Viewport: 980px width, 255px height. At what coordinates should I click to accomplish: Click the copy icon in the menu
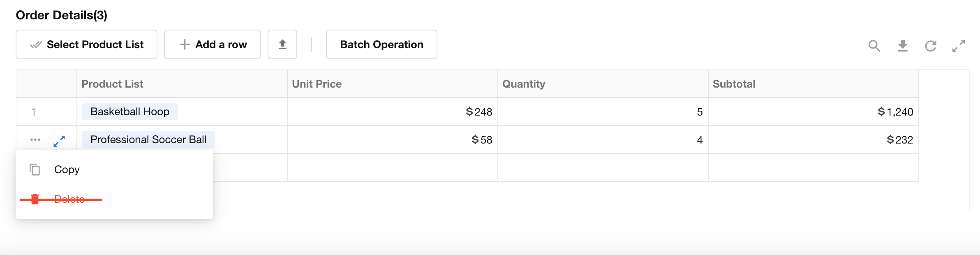tap(35, 169)
